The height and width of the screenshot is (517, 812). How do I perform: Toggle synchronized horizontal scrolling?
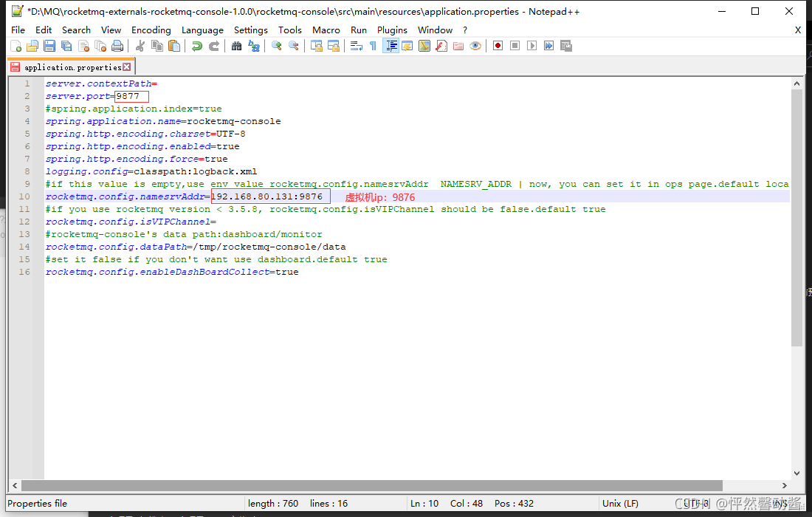click(334, 46)
